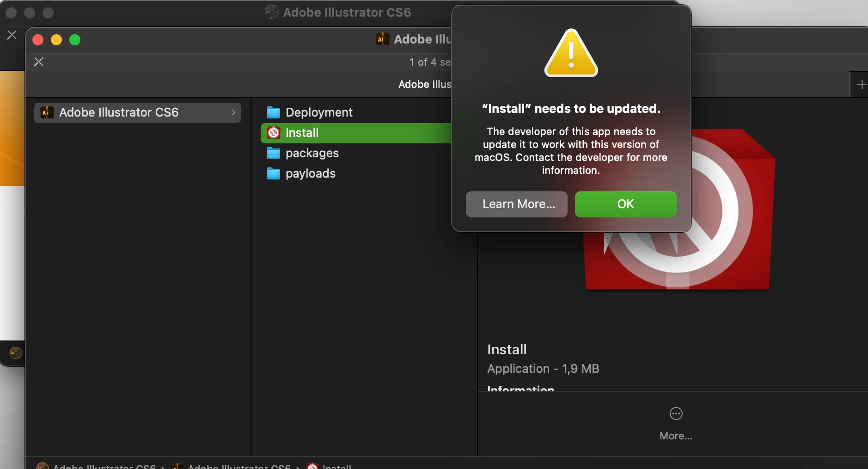Image resolution: width=868 pixels, height=469 pixels.
Task: Select Adobe Illustrator CS6 in first column
Action: click(138, 112)
